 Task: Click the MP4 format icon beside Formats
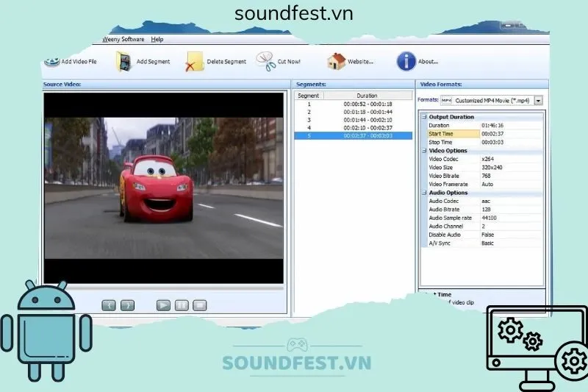click(x=446, y=100)
